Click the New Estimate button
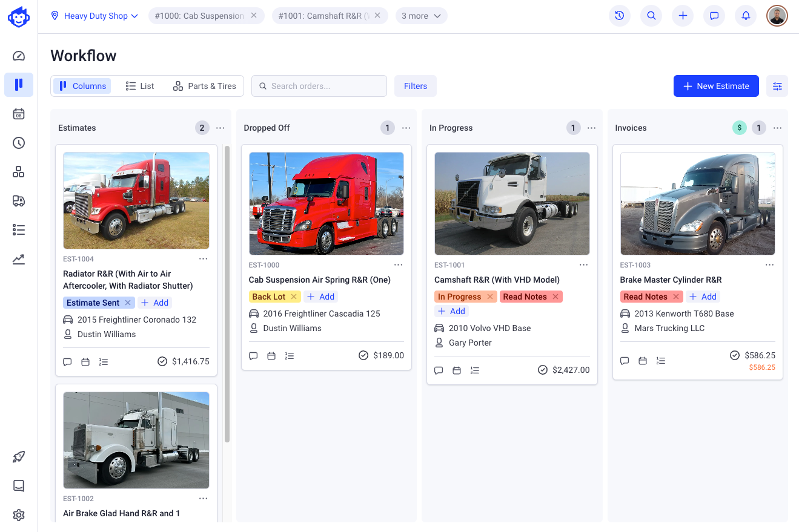The width and height of the screenshot is (799, 532). 716,86
